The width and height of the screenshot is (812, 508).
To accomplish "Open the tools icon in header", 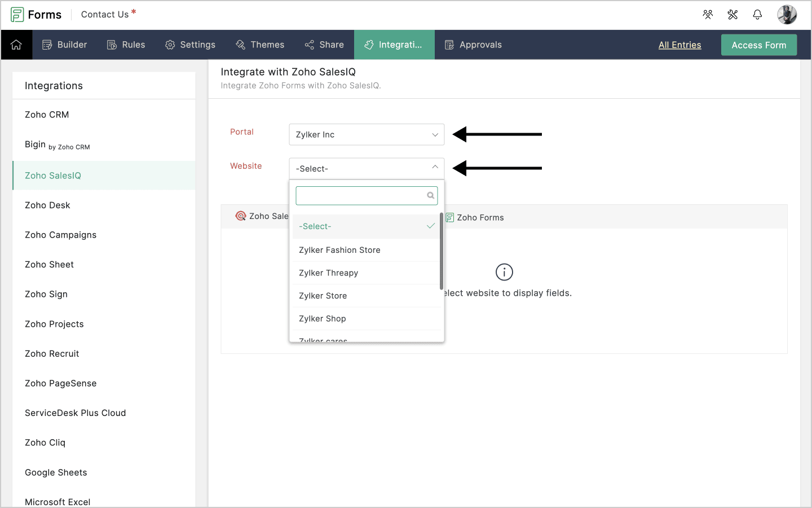I will 732,15.
